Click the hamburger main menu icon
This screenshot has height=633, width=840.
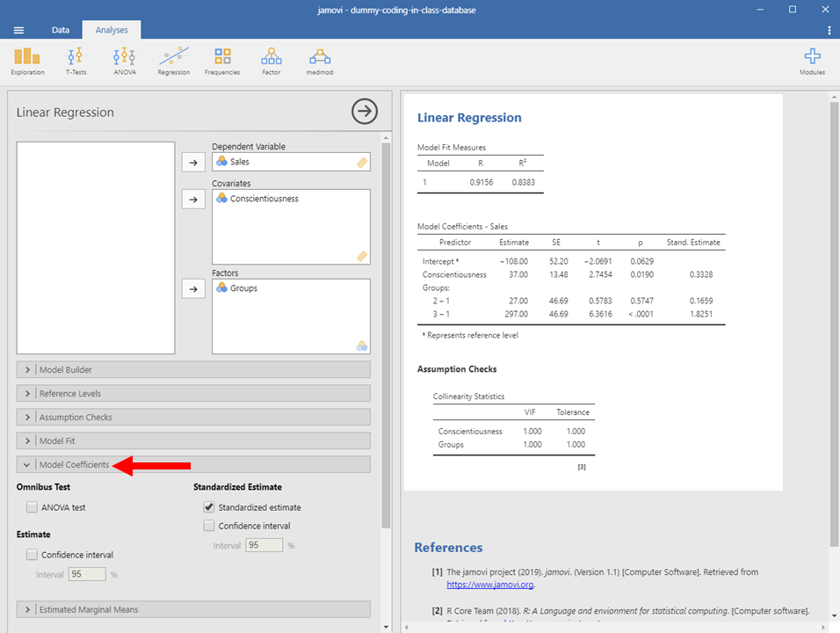(18, 30)
